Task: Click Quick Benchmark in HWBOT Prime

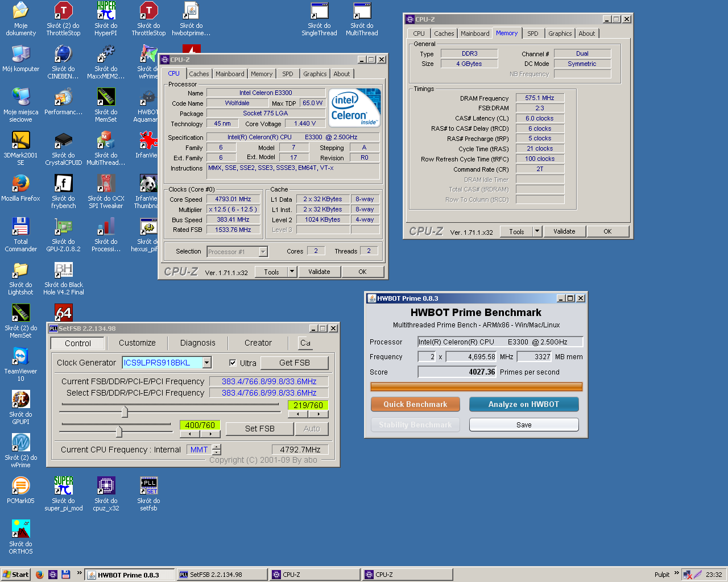Action: (x=415, y=404)
